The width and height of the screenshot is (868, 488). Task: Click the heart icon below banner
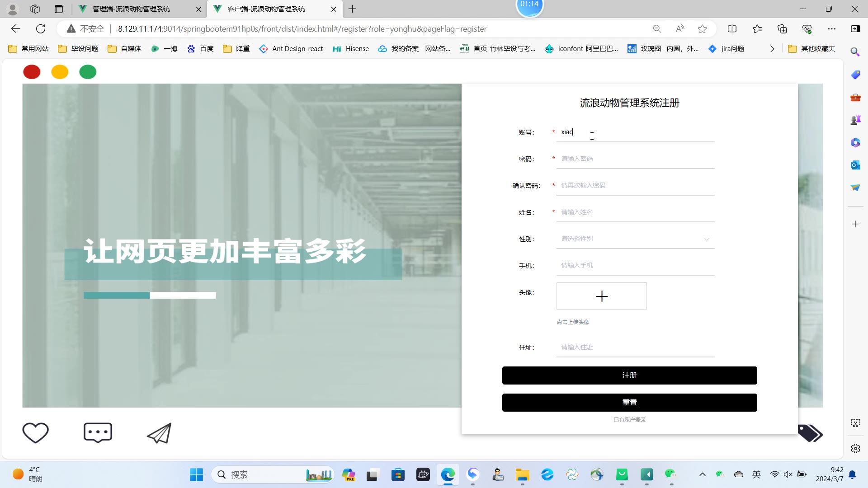(x=35, y=433)
